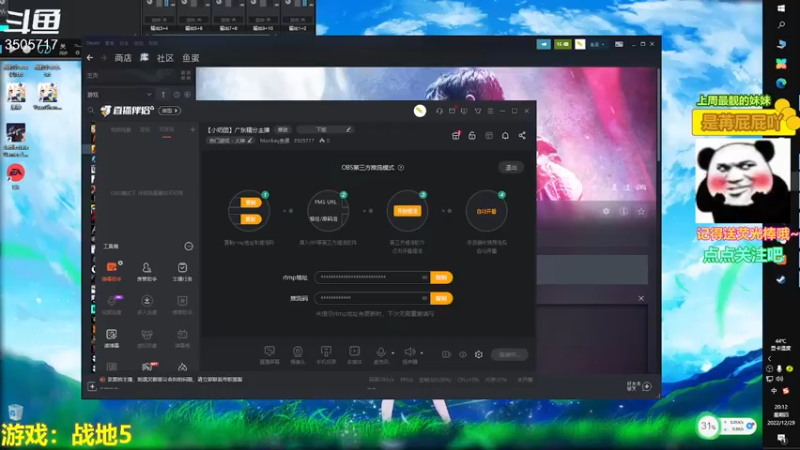The height and width of the screenshot is (450, 800).
Task: Select the underlined third scene tab
Action: point(166,130)
